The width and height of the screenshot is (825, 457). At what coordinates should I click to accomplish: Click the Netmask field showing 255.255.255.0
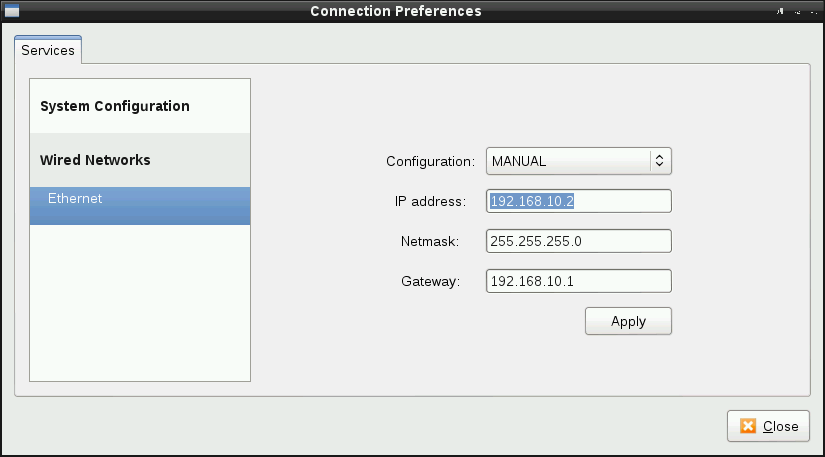pos(579,241)
